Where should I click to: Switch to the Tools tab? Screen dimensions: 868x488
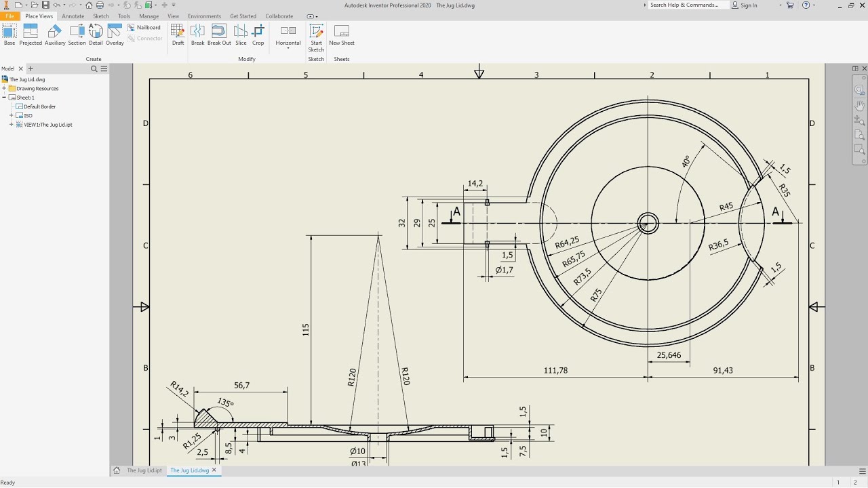point(124,16)
